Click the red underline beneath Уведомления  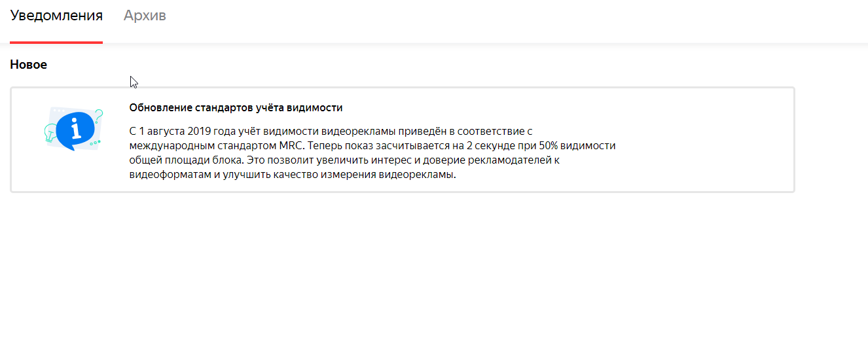[56, 42]
